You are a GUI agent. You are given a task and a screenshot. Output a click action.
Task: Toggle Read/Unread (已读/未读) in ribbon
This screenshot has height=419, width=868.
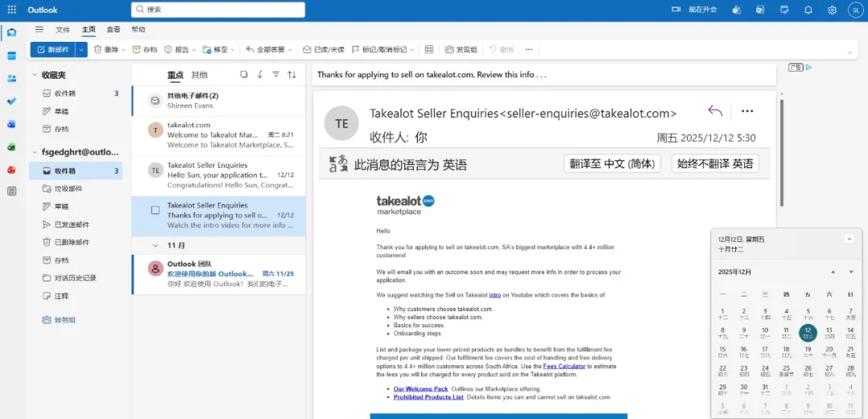324,49
